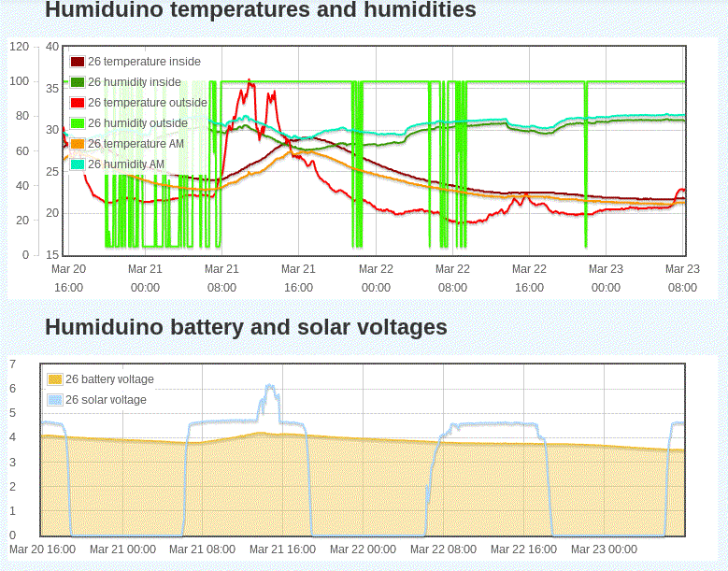This screenshot has height=571, width=728.
Task: Hide the '26 temperature AM' series label
Action: click(x=136, y=144)
